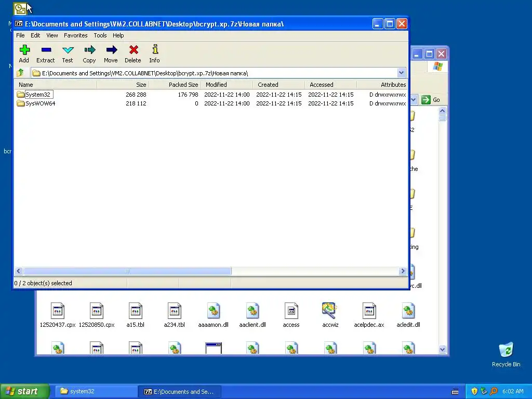Image resolution: width=532 pixels, height=399 pixels.
Task: Select acelpdec.ax file icon
Action: (369, 315)
